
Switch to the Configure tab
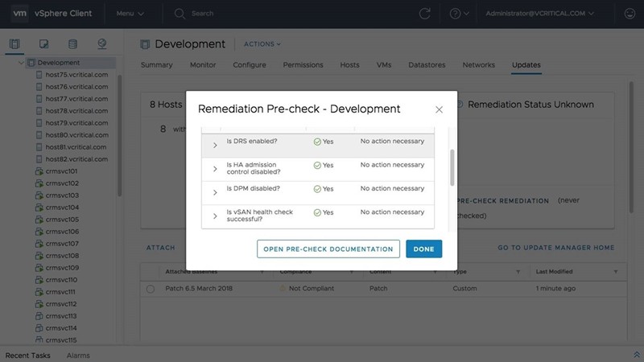(x=250, y=65)
